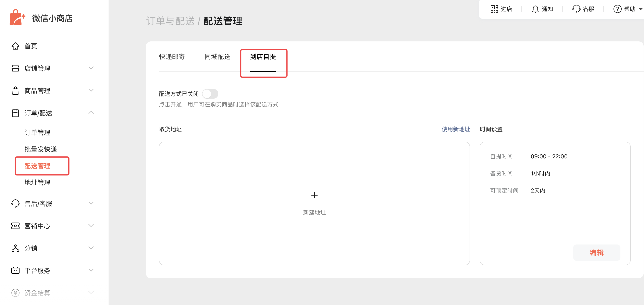The image size is (644, 305).
Task: Click the plus icon to add 新建地址
Action: coord(314,195)
